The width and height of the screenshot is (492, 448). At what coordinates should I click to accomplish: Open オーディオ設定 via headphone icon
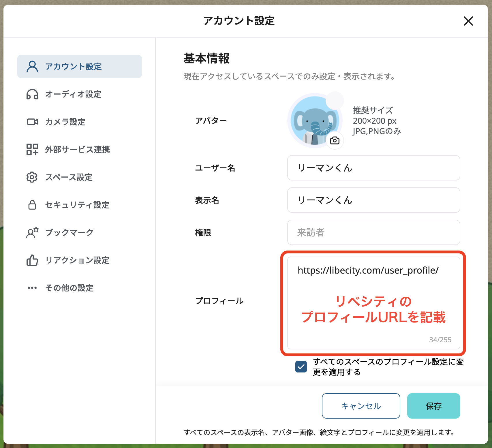(x=32, y=94)
